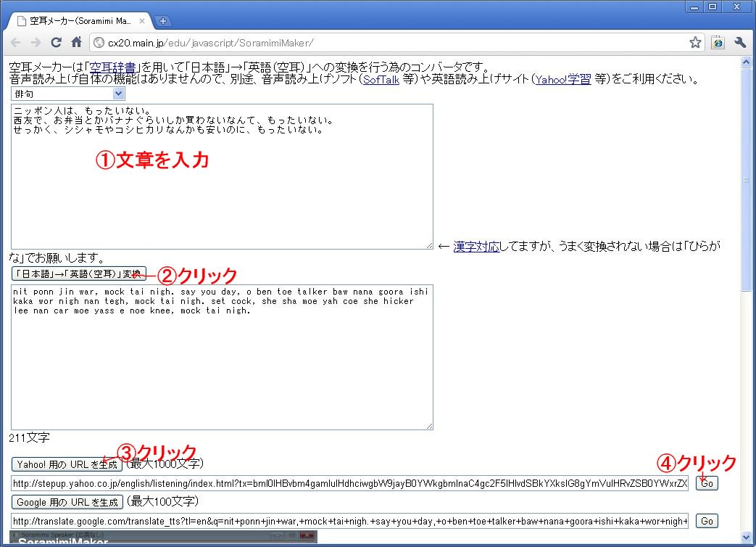Open a new tab with plus button
The height and width of the screenshot is (547, 756).
pyautogui.click(x=164, y=21)
